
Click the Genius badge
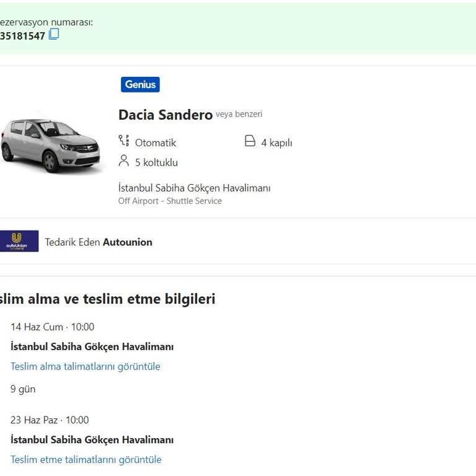pos(140,84)
